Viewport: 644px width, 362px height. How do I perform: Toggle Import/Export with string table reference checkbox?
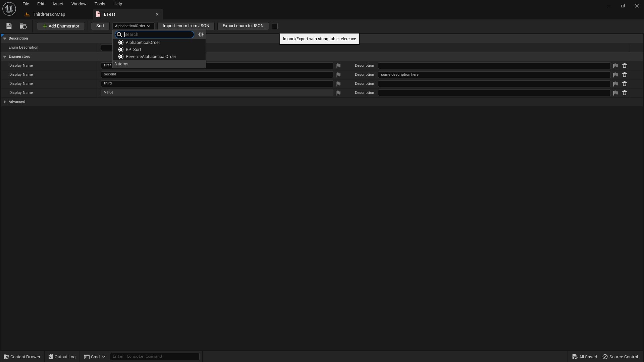tap(274, 26)
